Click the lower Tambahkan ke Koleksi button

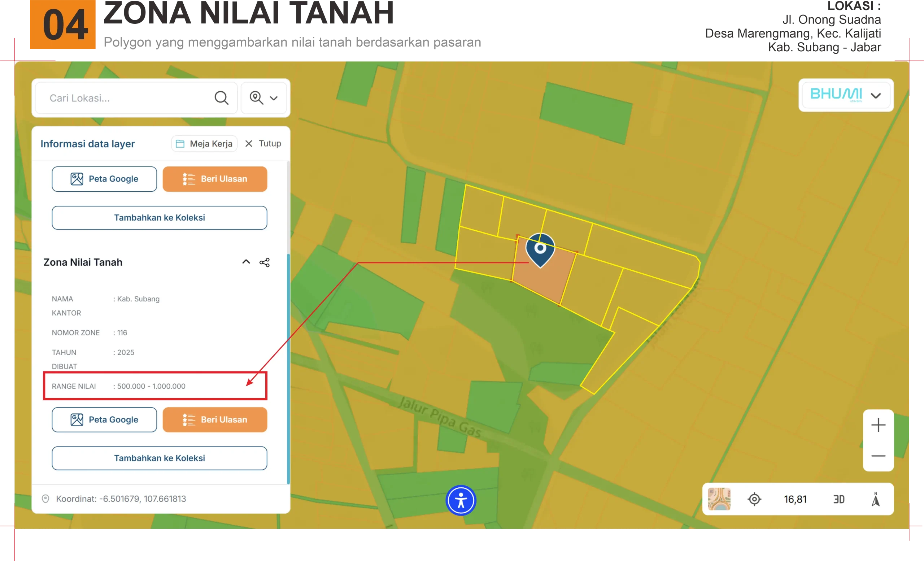(160, 458)
